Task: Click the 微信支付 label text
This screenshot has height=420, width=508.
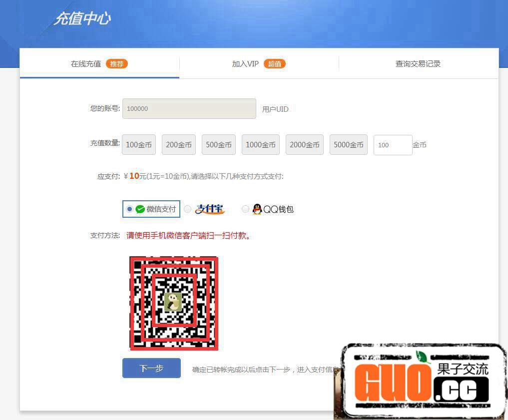Action: [161, 209]
